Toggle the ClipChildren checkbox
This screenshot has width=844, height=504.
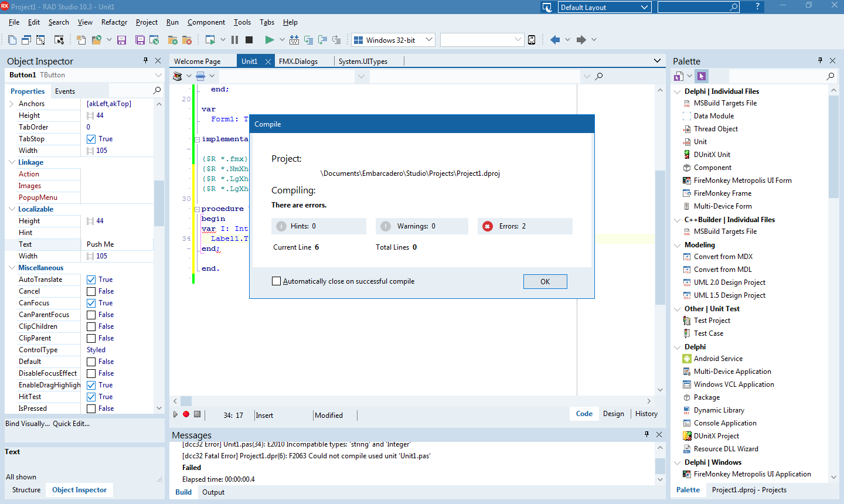point(91,326)
